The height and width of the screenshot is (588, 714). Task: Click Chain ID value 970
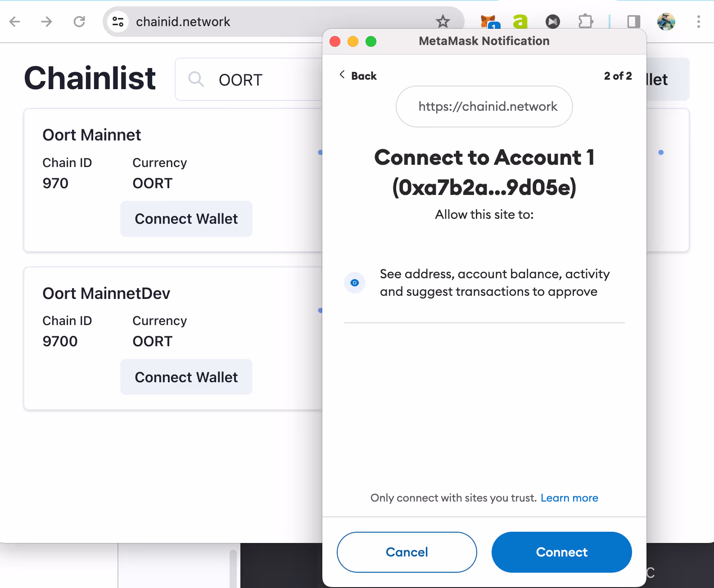[55, 183]
